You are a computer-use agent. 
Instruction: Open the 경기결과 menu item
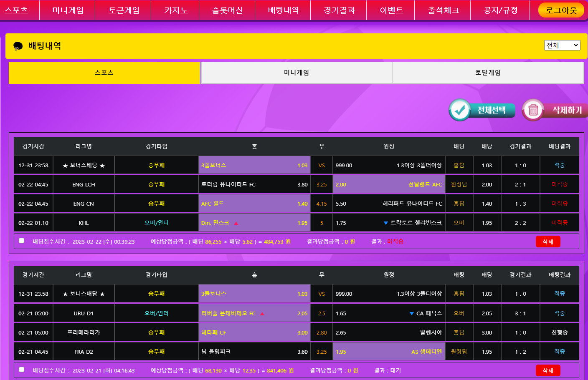coord(339,10)
